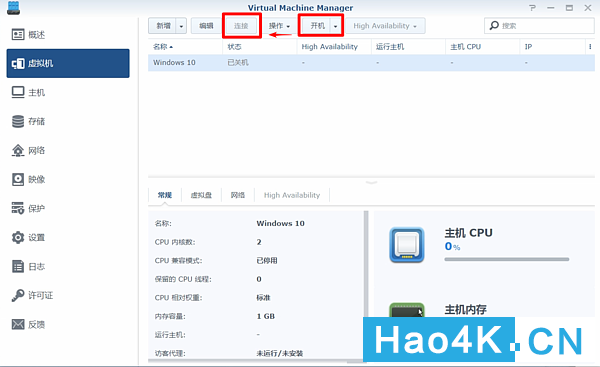Screen dimensions: 600x367
Task: Click the 连接 connect button
Action: (241, 26)
